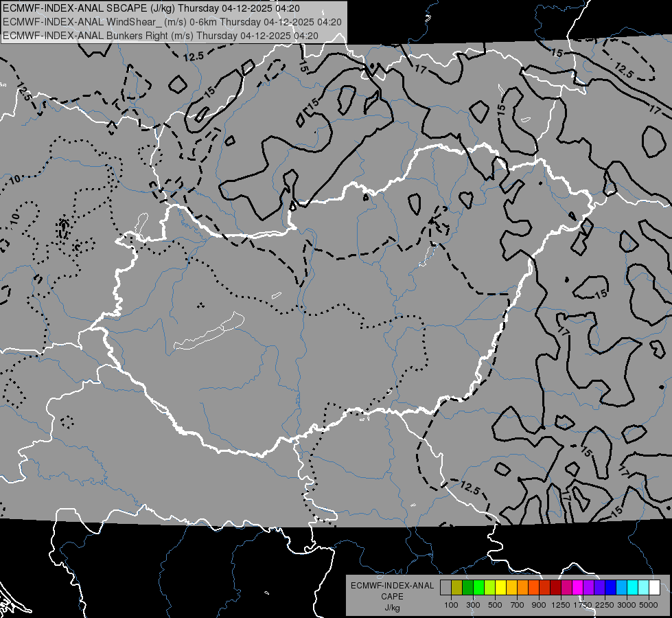Click the 1250 value on the CAPE legend
This screenshot has width=672, height=618.
[561, 605]
